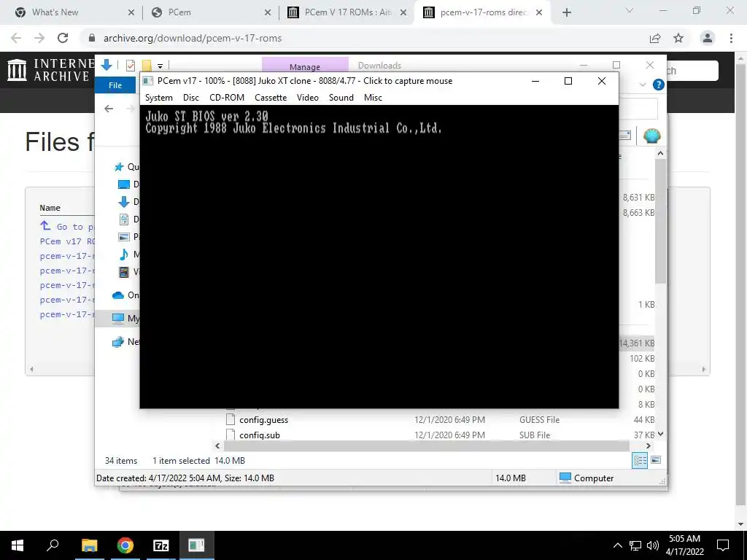Open the Cassette menu in PCem
Viewport: 747px width, 560px height.
click(271, 98)
